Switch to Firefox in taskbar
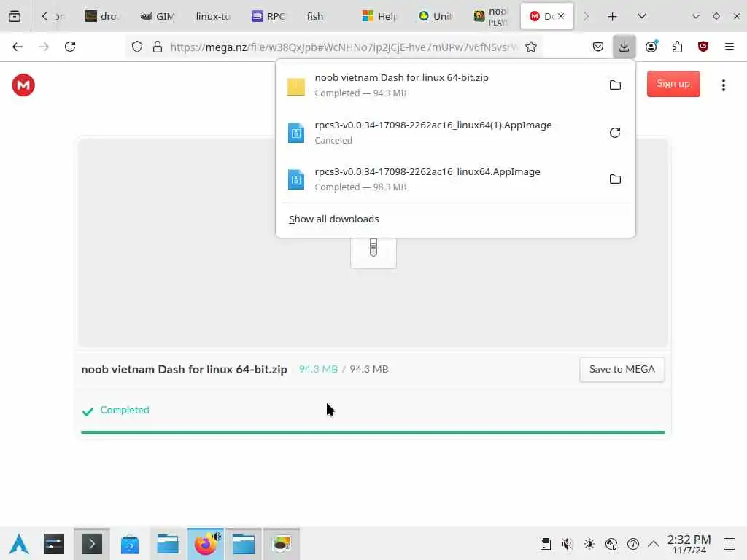747x560 pixels. (205, 544)
